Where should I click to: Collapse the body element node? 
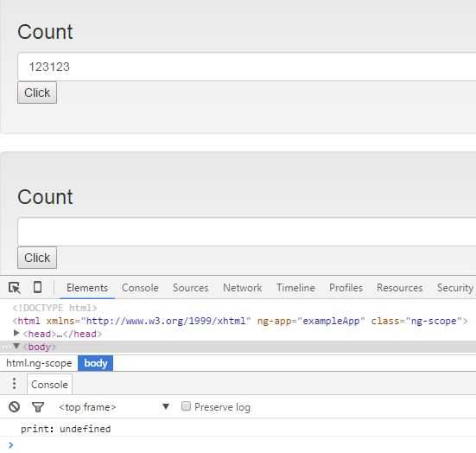pos(16,346)
